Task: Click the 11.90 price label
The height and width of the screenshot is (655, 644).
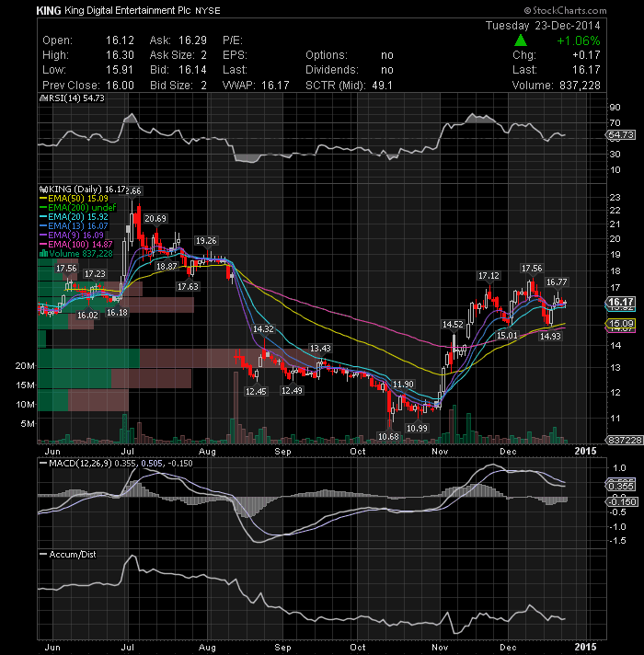Action: click(x=403, y=385)
